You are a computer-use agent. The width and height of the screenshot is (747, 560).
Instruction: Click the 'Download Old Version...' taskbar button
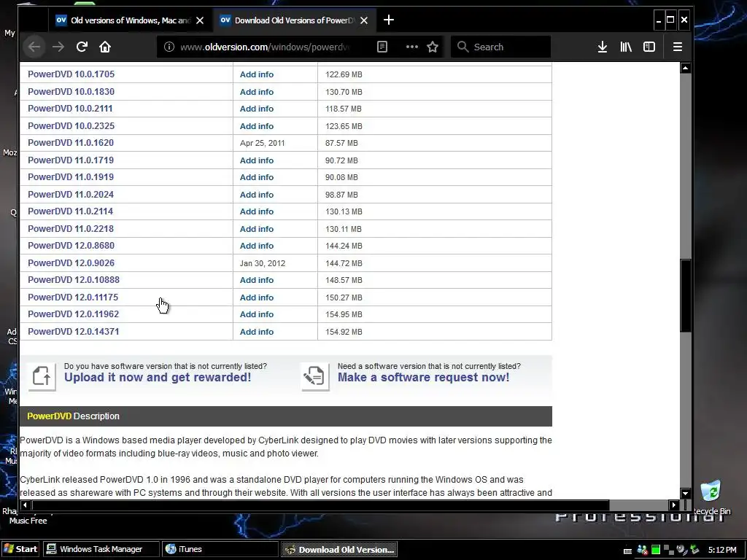click(339, 550)
